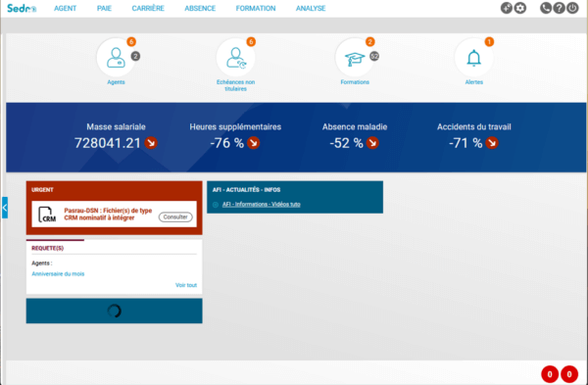Click the Alertes label
The width and height of the screenshot is (588, 385).
474,82
